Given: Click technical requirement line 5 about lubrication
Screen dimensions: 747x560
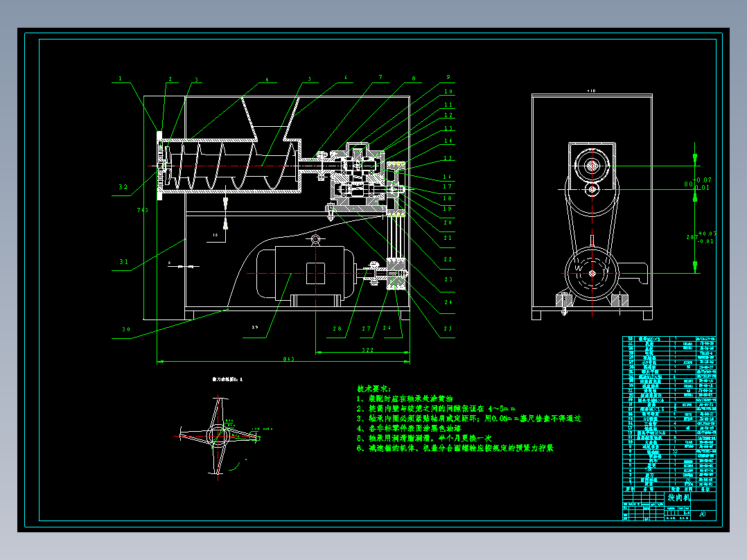Looking at the screenshot, I should (x=424, y=438).
